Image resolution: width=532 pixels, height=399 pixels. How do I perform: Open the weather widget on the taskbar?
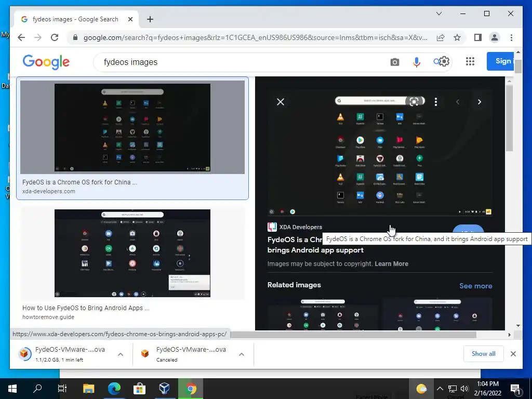(421, 389)
